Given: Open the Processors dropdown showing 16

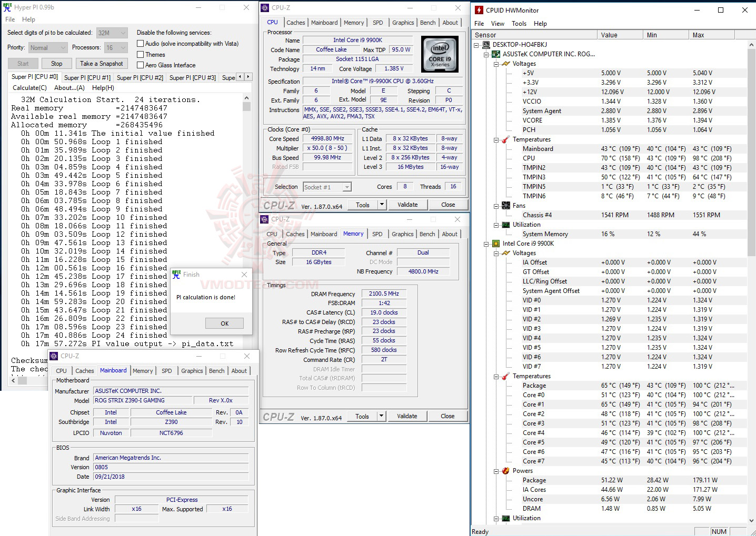Looking at the screenshot, I should pyautogui.click(x=116, y=48).
